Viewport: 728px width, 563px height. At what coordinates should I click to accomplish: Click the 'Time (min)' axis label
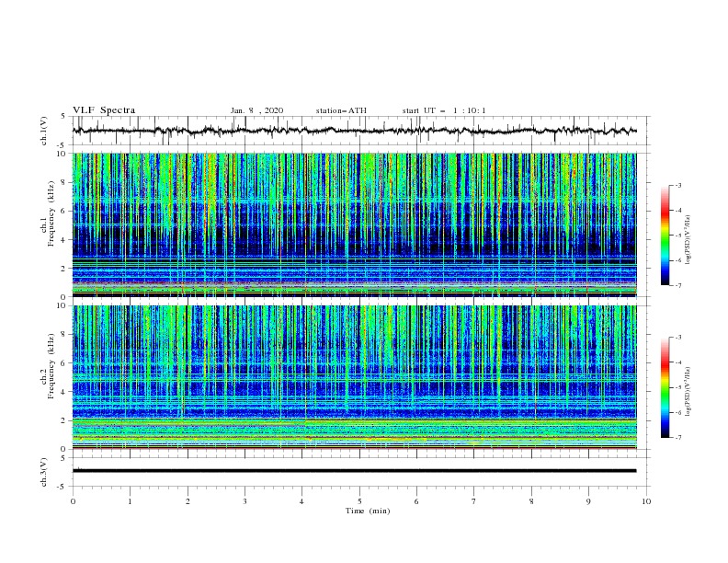tap(368, 511)
